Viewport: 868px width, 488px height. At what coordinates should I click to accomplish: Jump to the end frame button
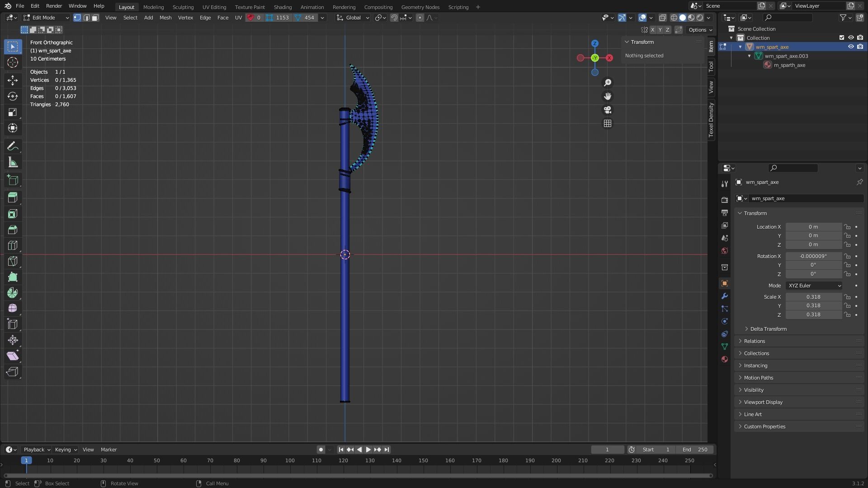click(387, 450)
